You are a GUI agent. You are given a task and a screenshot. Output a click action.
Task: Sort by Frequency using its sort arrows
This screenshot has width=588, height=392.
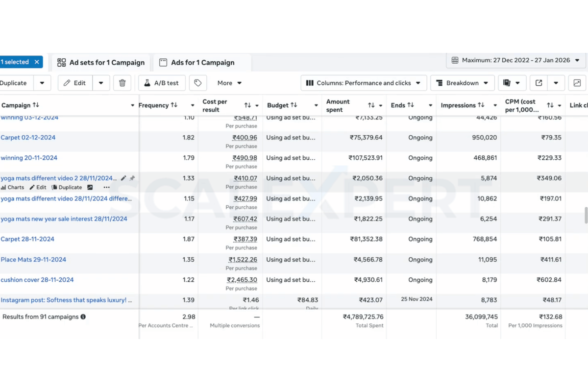coord(173,105)
